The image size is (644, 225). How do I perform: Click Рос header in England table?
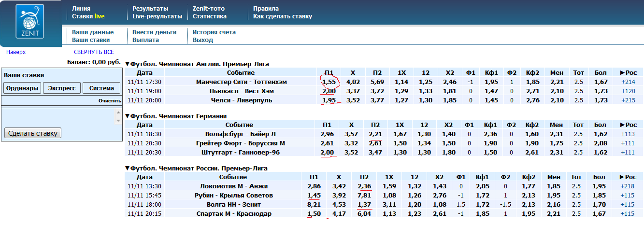628,72
